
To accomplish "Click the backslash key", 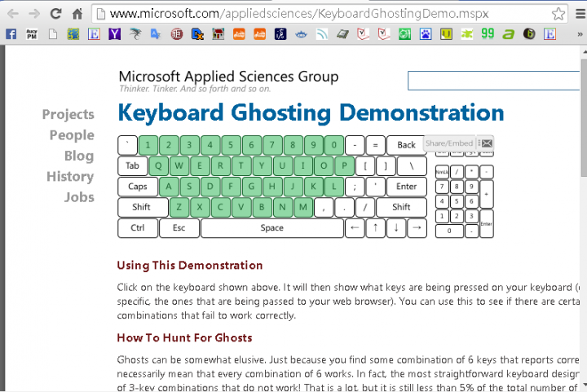I will [412, 165].
